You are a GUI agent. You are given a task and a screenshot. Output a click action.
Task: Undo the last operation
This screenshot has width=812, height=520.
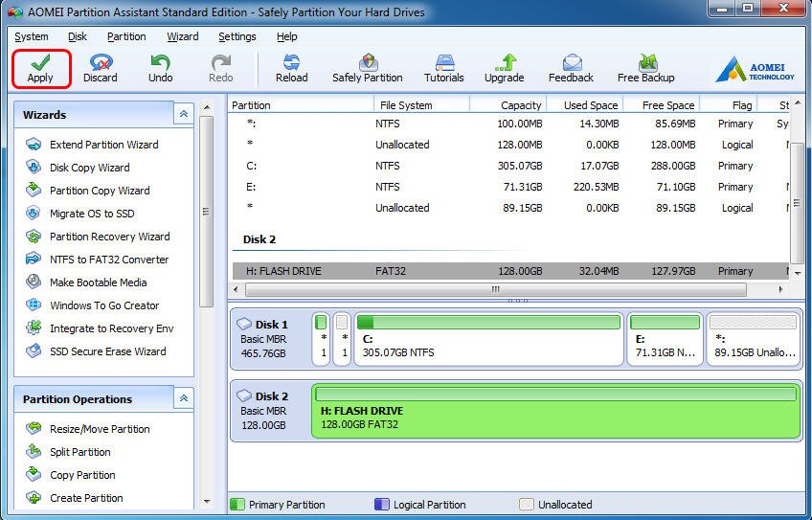tap(161, 69)
